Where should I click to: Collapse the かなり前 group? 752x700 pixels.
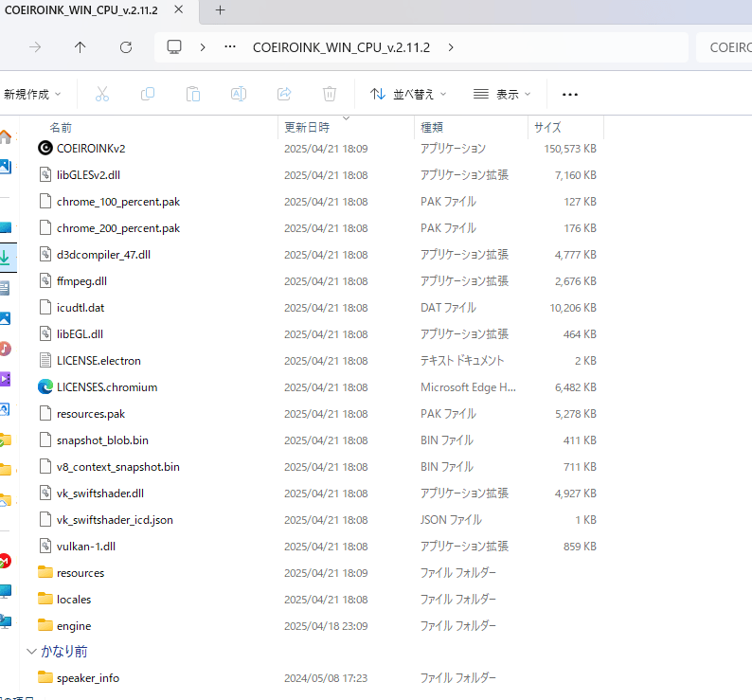tap(31, 652)
